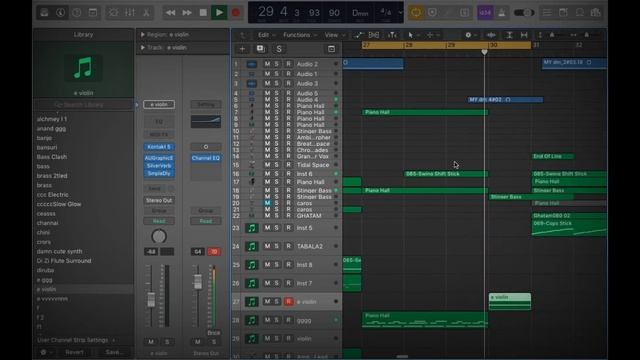Click the Stereo Out volume fader
The height and width of the screenshot is (360, 640).
click(198, 282)
